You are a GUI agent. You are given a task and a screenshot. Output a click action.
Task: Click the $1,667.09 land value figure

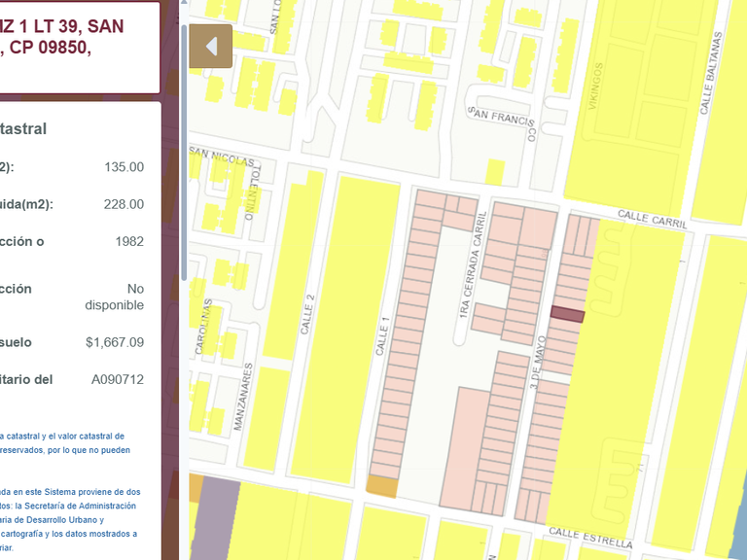click(x=115, y=342)
